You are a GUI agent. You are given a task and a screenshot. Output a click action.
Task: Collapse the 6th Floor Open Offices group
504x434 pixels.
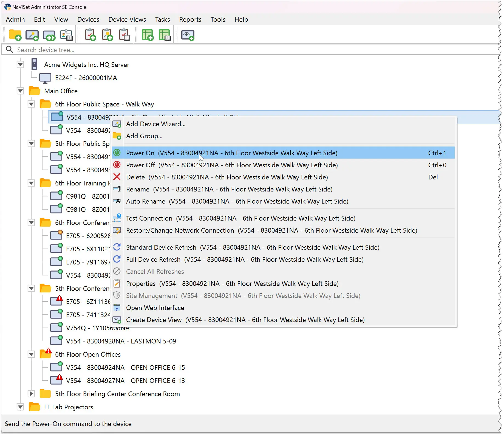click(x=31, y=354)
